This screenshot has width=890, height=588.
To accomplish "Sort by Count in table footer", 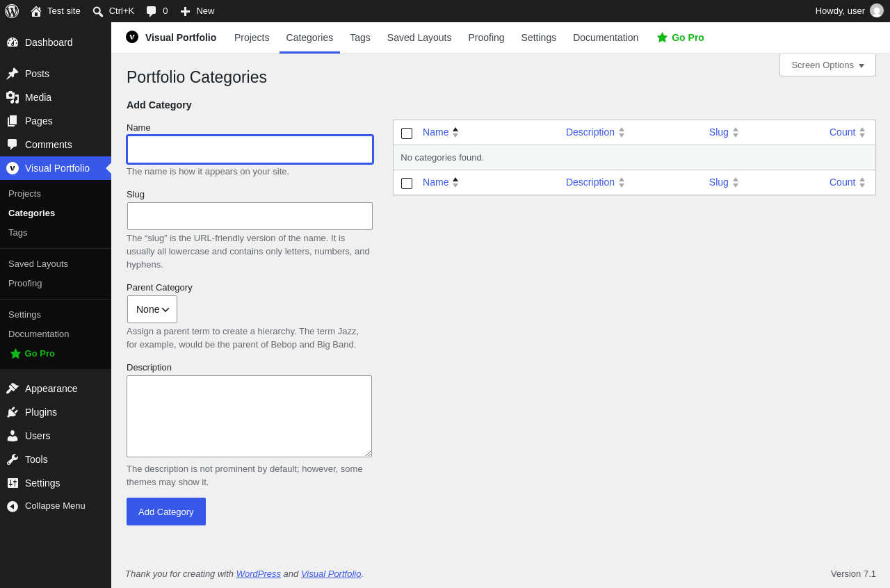I will point(848,182).
